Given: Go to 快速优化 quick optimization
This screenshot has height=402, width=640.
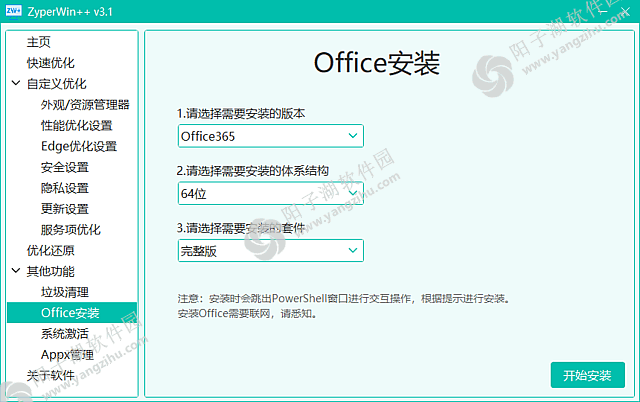Looking at the screenshot, I should click(x=51, y=63).
